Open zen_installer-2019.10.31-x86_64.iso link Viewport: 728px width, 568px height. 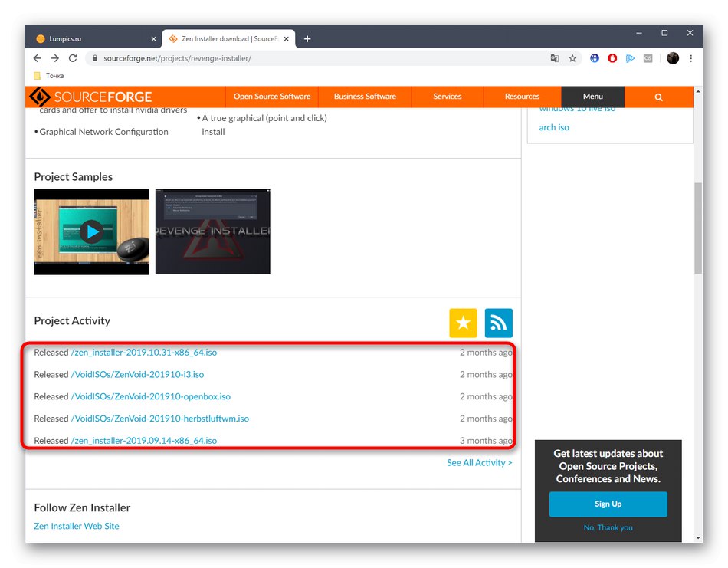click(144, 353)
